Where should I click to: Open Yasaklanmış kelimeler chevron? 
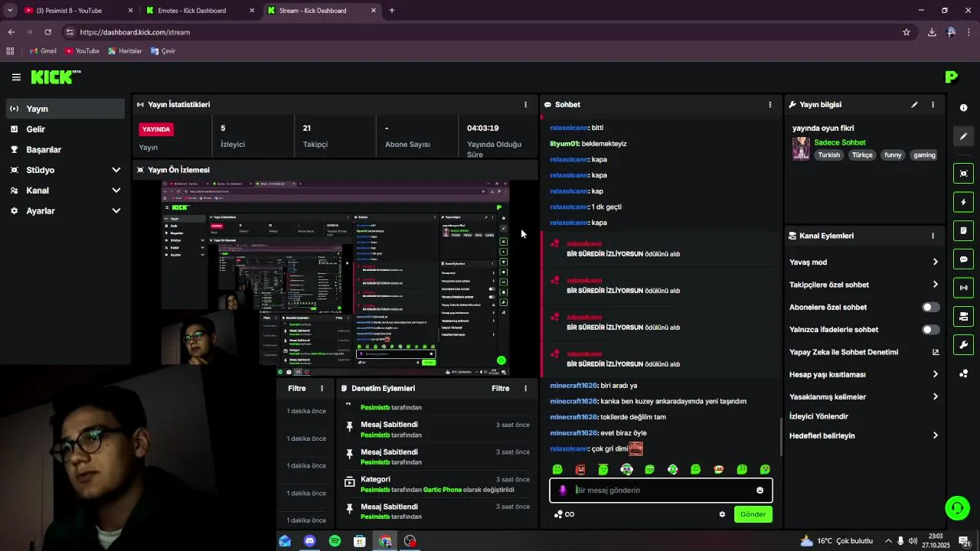pos(935,397)
